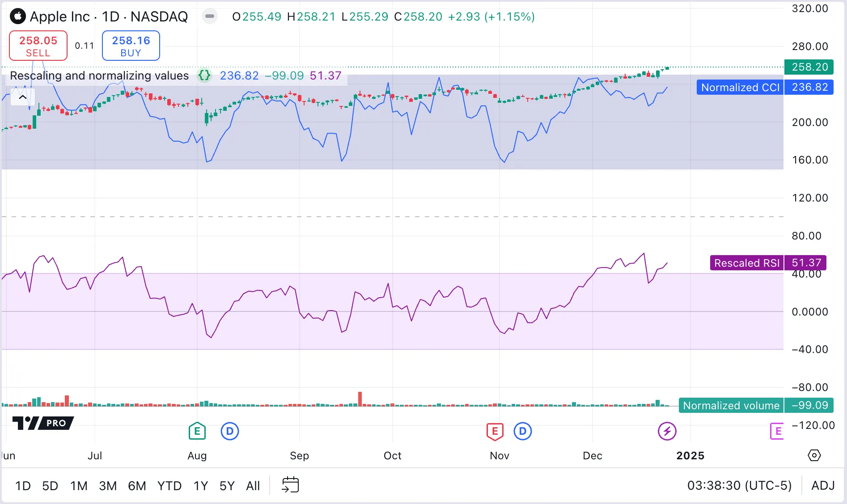This screenshot has width=847, height=504.
Task: Select the 1M time range
Action: pyautogui.click(x=79, y=486)
